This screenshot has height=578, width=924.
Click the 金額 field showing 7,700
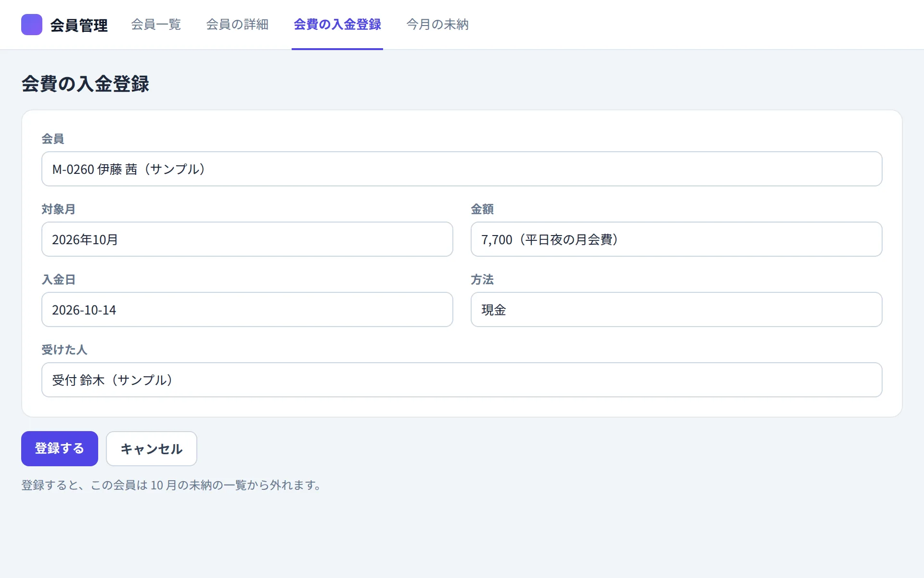(x=677, y=239)
